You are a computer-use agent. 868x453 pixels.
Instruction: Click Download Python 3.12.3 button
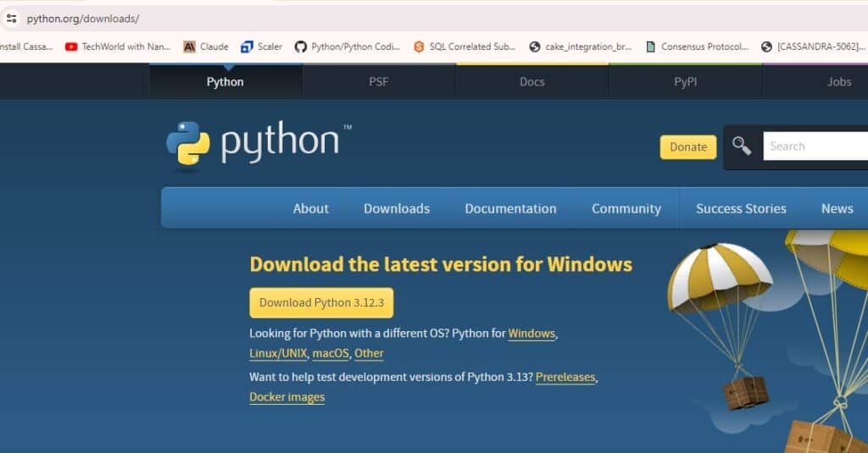pos(321,302)
